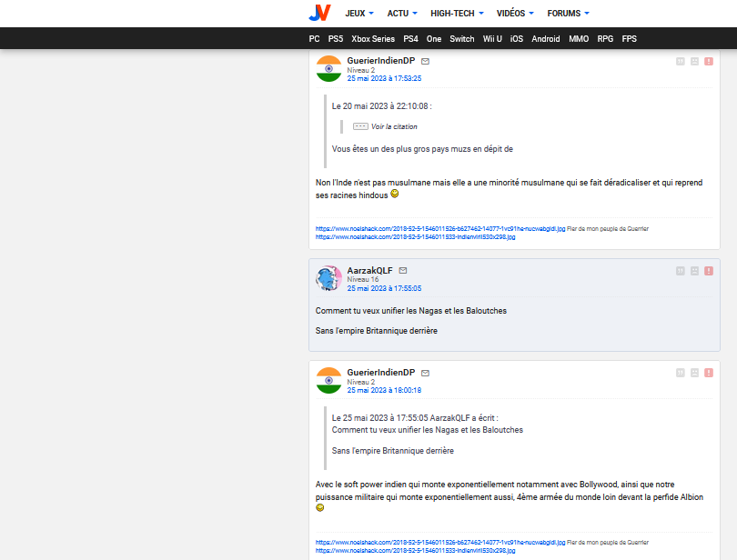
Task: Open the FORUMS dropdown menu
Action: [568, 14]
